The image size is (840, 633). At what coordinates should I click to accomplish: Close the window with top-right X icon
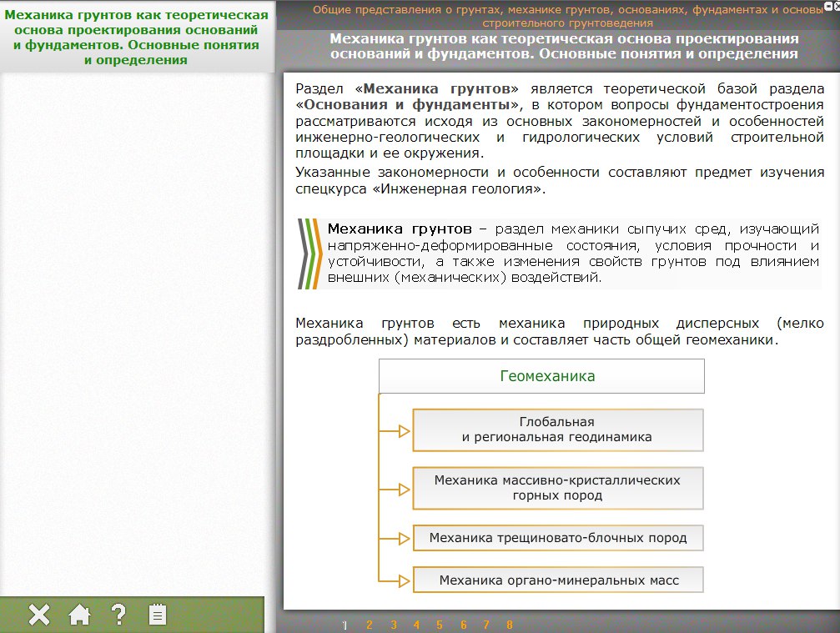pyautogui.click(x=836, y=5)
